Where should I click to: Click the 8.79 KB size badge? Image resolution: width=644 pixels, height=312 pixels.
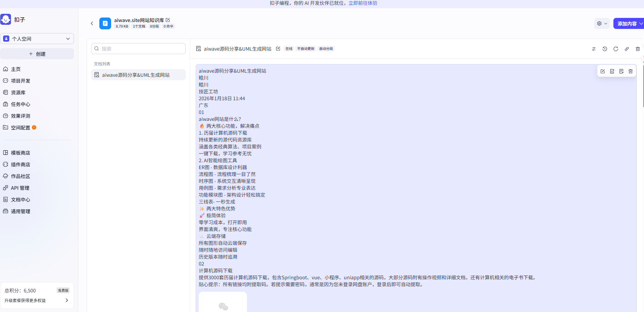pos(122,26)
